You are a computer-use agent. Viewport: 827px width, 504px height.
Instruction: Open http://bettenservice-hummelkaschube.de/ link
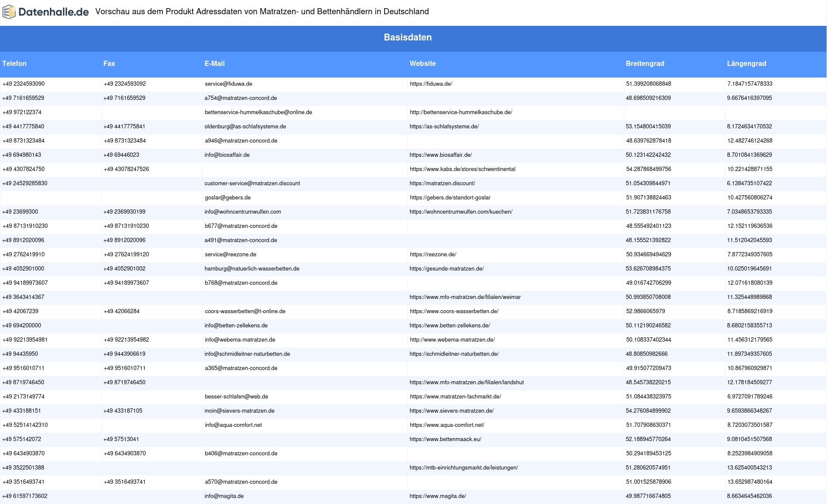(461, 112)
